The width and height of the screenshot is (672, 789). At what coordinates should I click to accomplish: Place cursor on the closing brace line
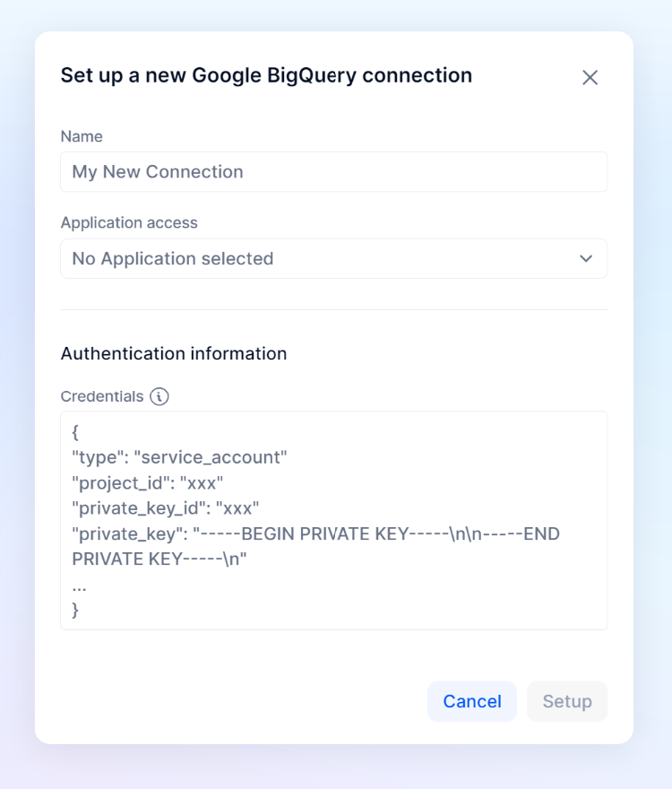(75, 610)
